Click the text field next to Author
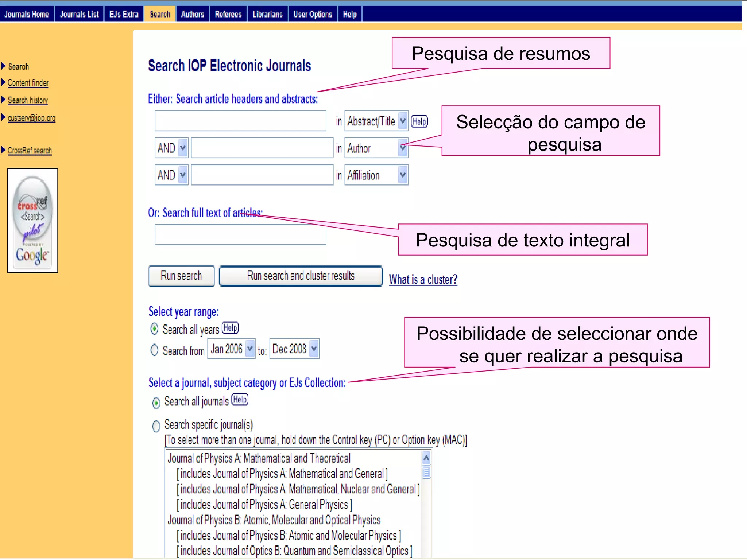Screen dimensions: 747x560 (x=262, y=148)
